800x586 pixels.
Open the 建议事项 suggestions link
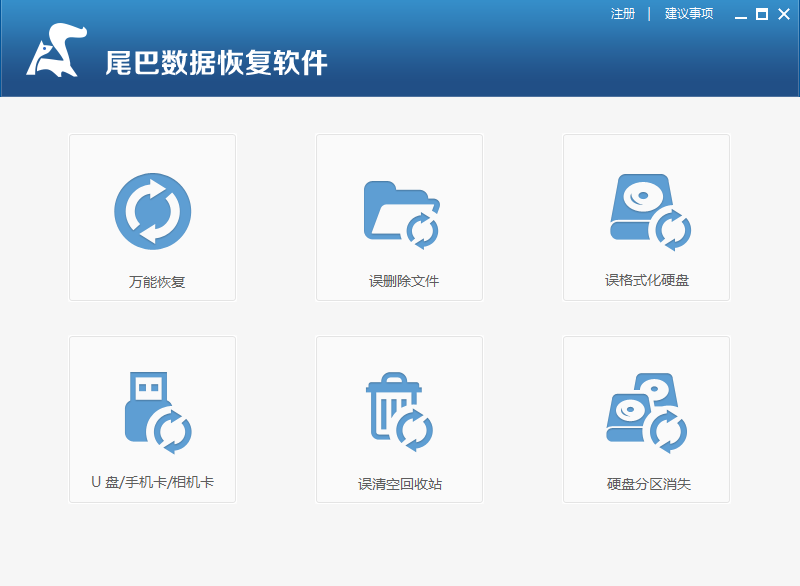pyautogui.click(x=689, y=14)
